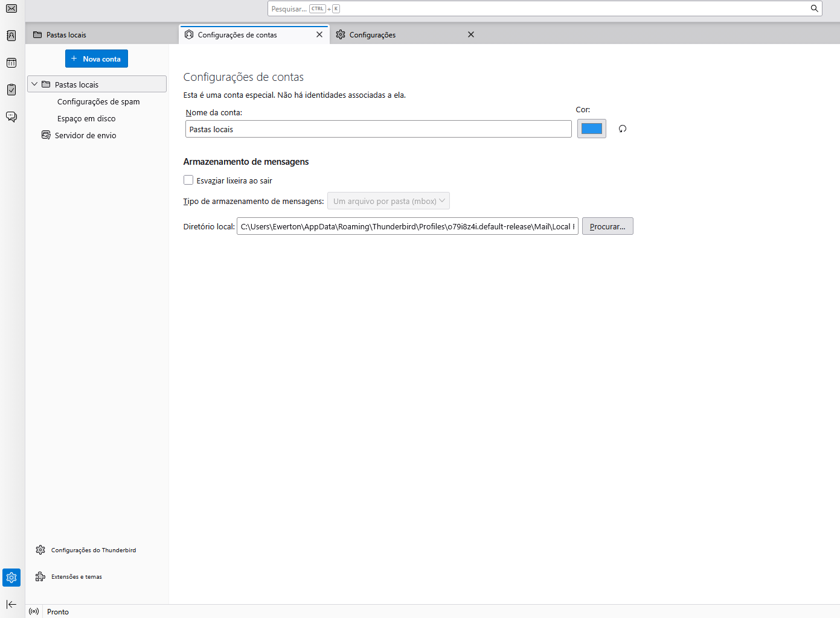Click the online status radio icon in the status bar
The width and height of the screenshot is (840, 618).
point(34,611)
